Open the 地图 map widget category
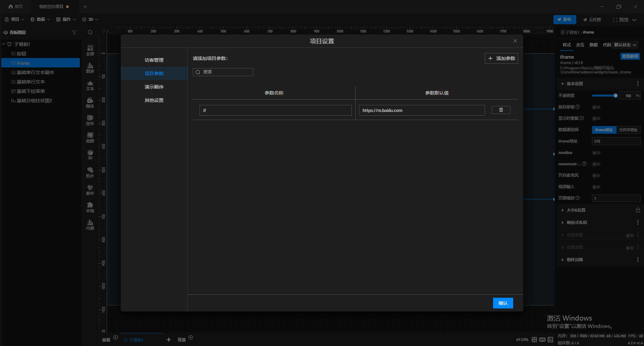The height and width of the screenshot is (346, 644). [90, 137]
